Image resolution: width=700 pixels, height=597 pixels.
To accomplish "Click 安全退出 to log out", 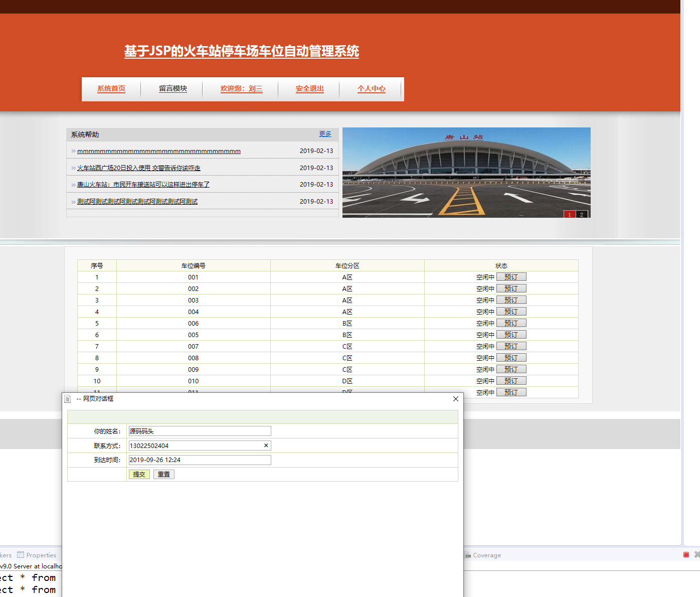I will point(309,89).
